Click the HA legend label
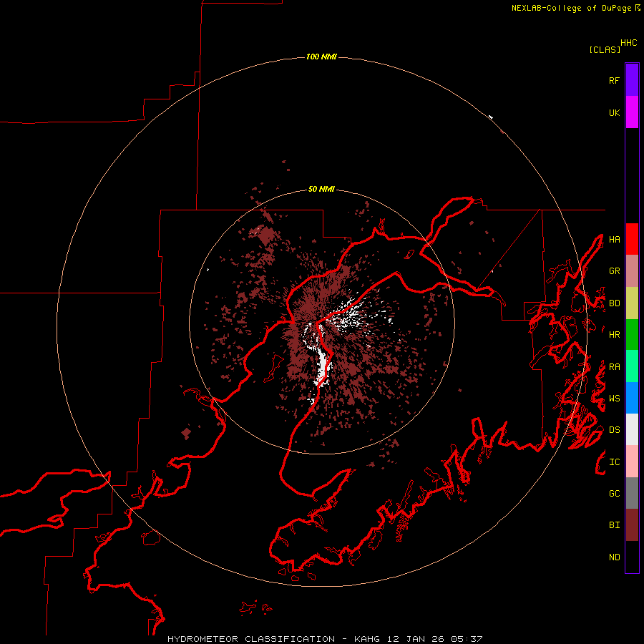644x644 pixels. tap(614, 239)
